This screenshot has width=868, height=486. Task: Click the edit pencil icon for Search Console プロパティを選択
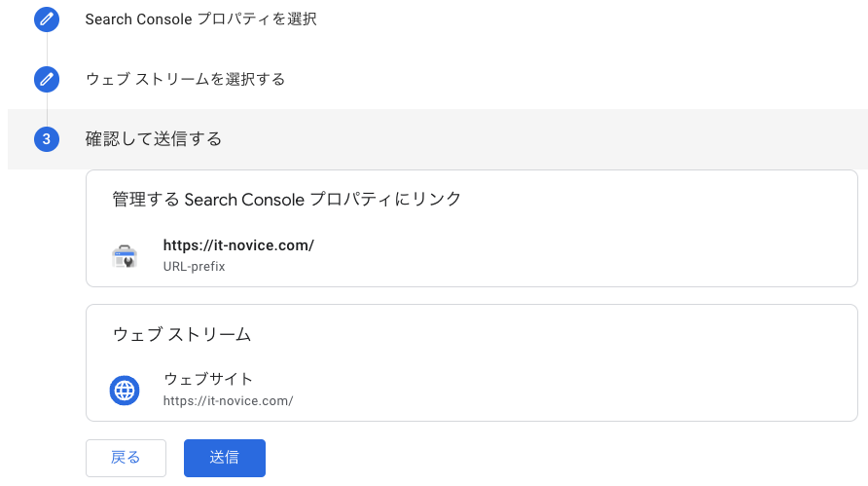coord(47,19)
